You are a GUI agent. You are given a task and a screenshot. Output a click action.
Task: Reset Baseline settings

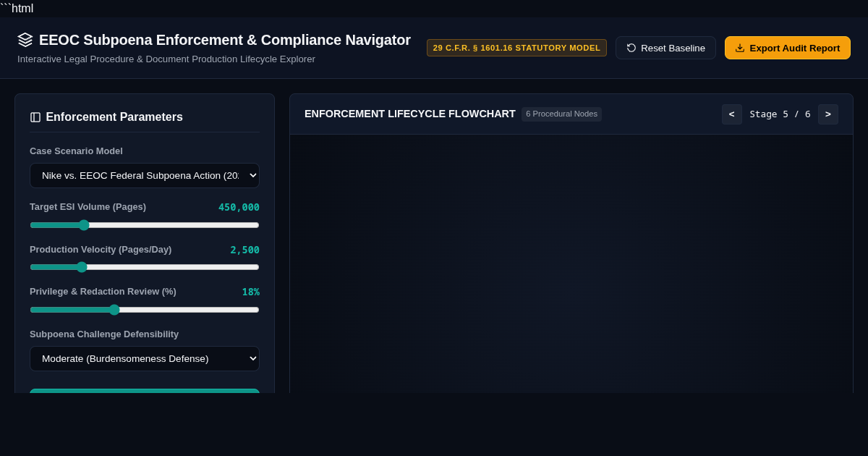point(665,48)
